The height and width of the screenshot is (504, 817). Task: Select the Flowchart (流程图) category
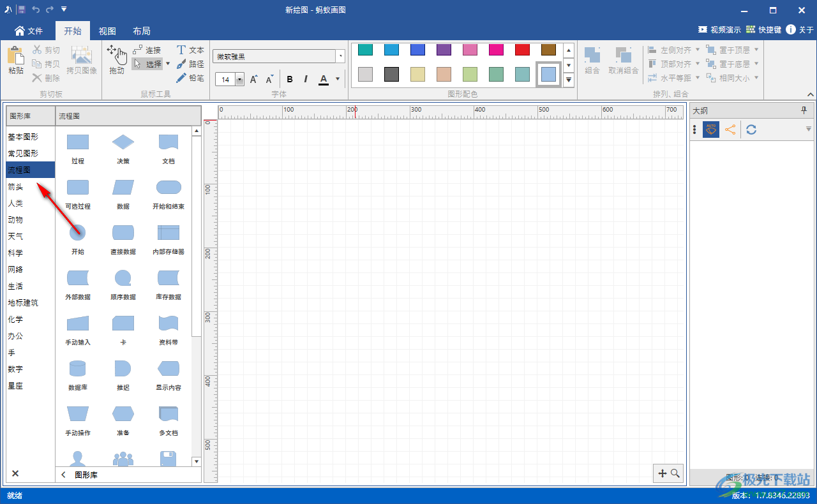[31, 170]
